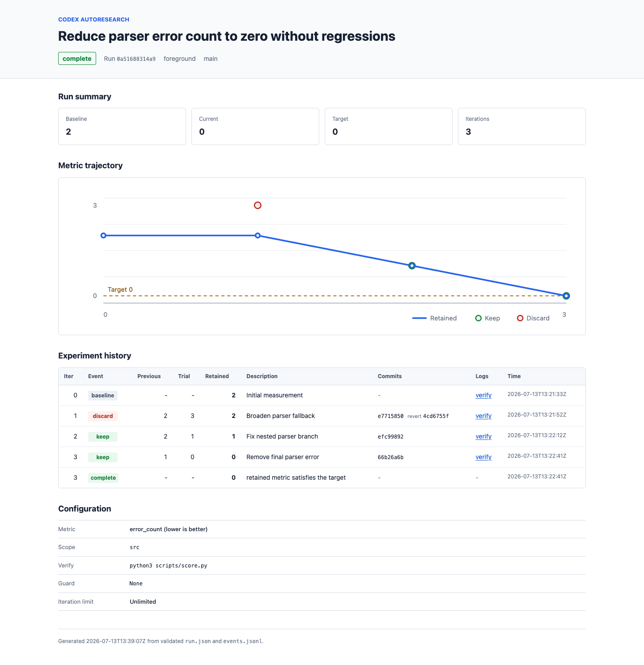Click the baseline point at the chart's left edge

pyautogui.click(x=103, y=235)
